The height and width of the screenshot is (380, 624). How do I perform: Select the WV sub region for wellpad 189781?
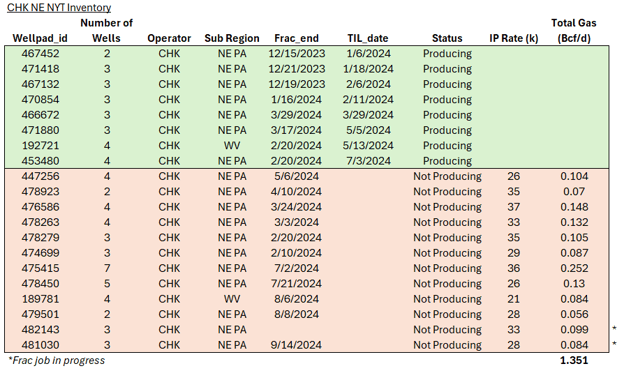pos(232,299)
